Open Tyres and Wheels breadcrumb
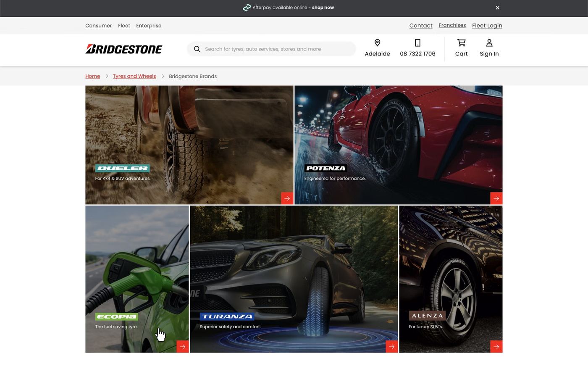The height and width of the screenshot is (369, 588). click(134, 76)
